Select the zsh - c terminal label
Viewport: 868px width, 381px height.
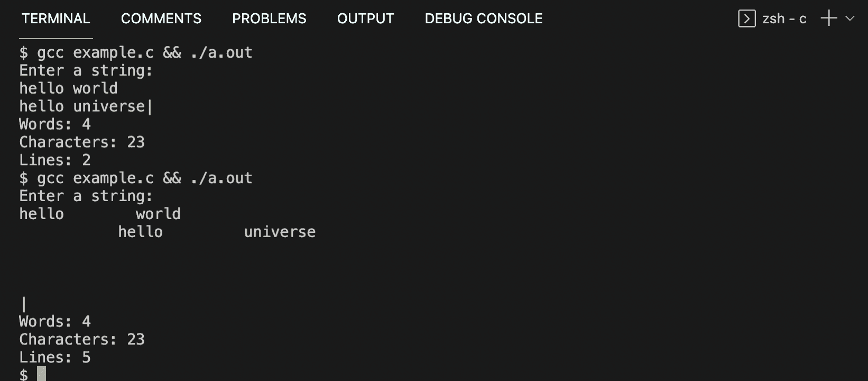point(784,19)
